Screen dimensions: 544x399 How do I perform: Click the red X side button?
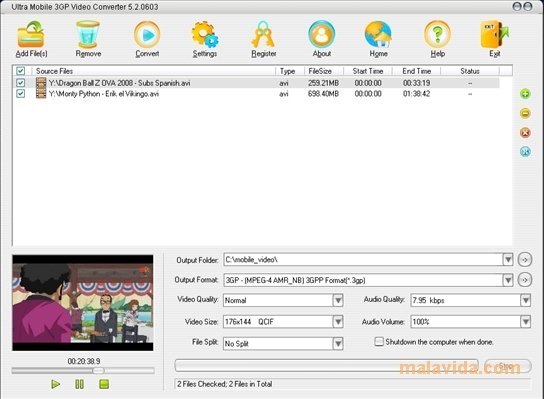525,133
